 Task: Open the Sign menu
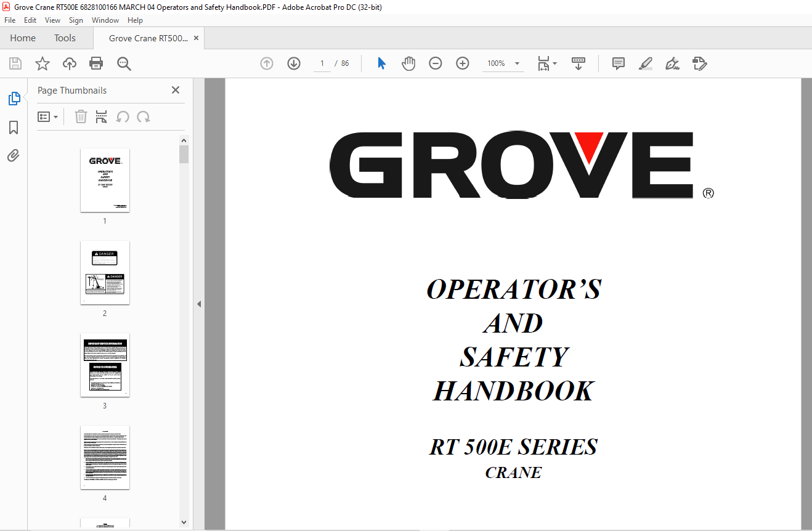coord(76,20)
